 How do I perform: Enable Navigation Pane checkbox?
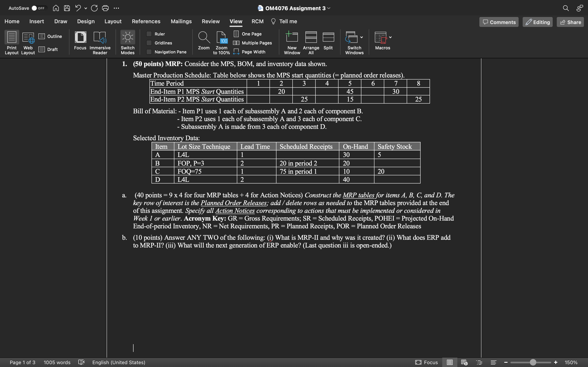pyautogui.click(x=149, y=52)
